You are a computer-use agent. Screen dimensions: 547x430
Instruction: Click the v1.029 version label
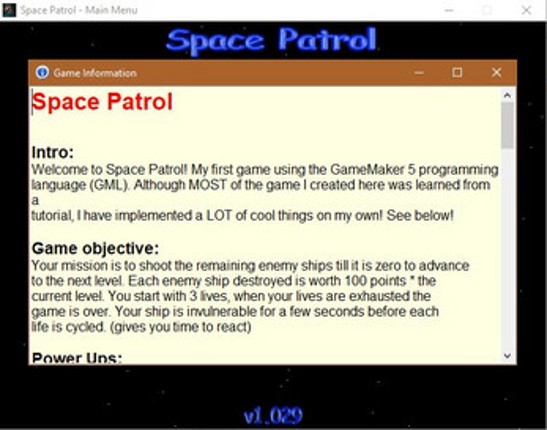[273, 416]
